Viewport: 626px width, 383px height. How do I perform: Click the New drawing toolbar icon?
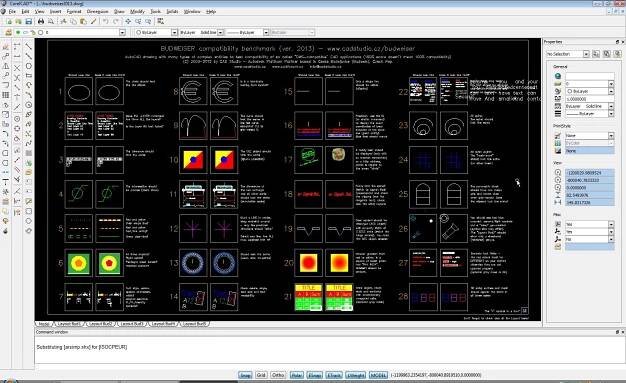pyautogui.click(x=9, y=22)
